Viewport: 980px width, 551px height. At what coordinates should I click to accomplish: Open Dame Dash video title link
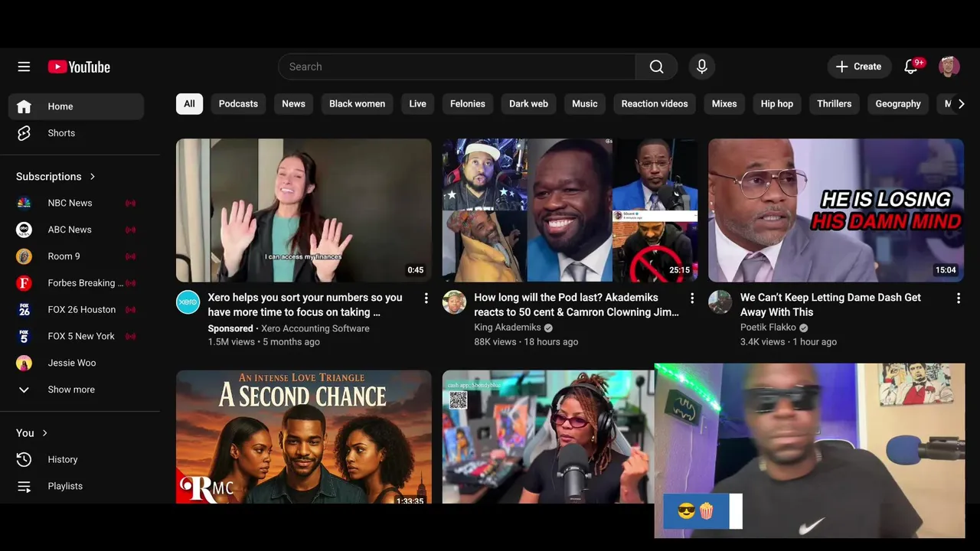831,305
